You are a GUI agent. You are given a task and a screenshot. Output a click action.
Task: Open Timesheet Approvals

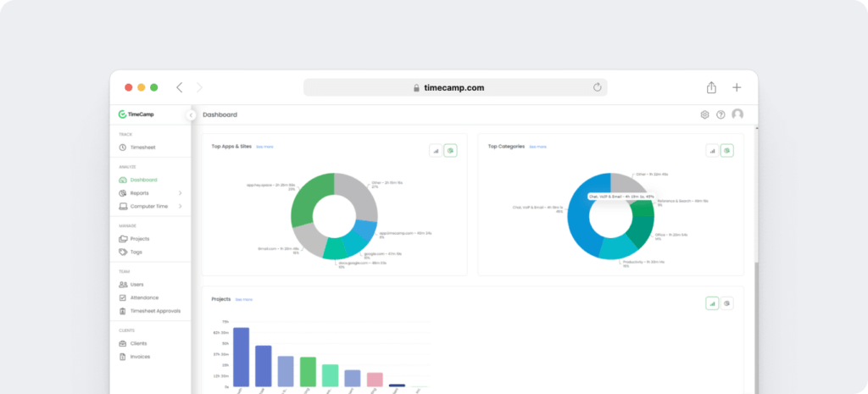pyautogui.click(x=149, y=311)
